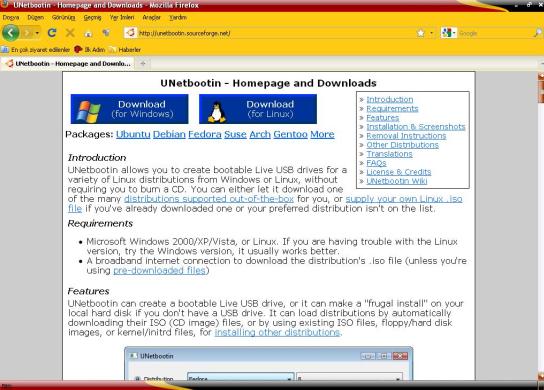Jump to Introduction in the contents box
The image size is (544, 390).
pos(390,100)
